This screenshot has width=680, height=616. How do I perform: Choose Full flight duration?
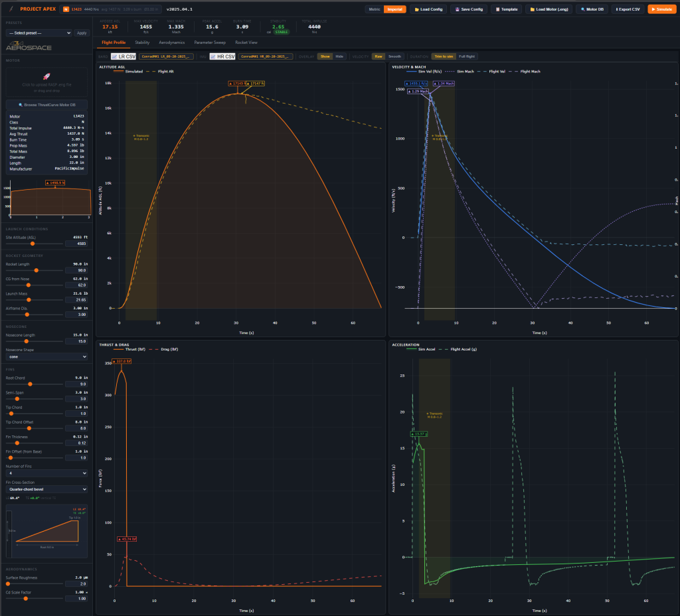(x=467, y=56)
